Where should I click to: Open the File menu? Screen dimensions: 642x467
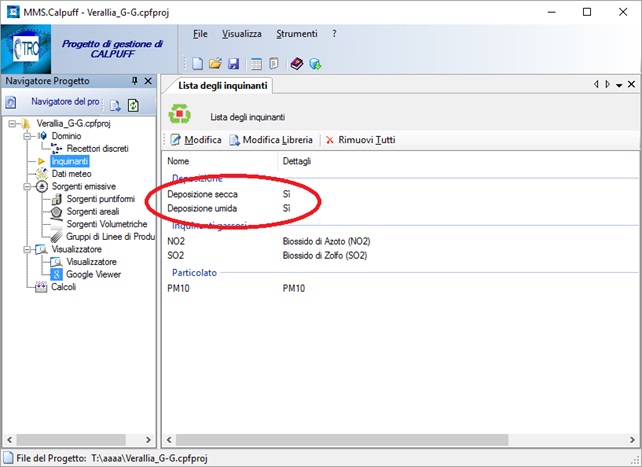click(x=200, y=34)
